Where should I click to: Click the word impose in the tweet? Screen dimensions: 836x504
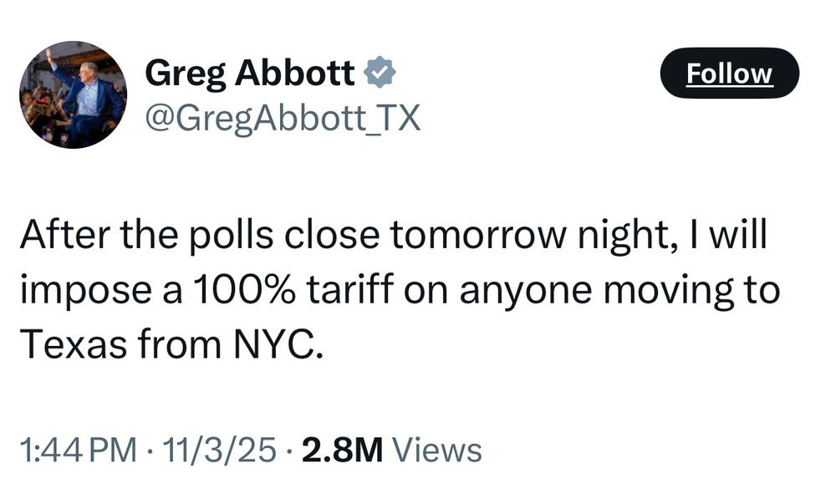point(86,292)
